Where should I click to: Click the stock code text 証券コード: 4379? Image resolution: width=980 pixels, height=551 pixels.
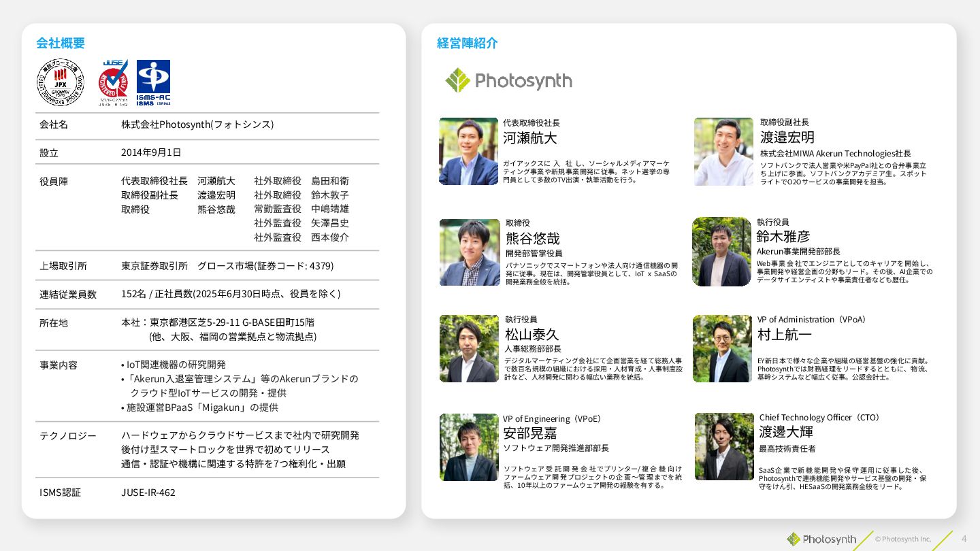[x=294, y=265]
